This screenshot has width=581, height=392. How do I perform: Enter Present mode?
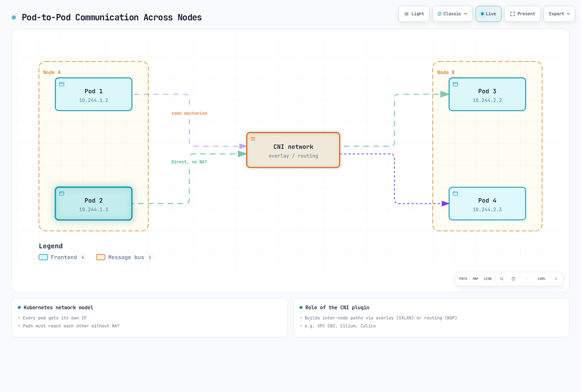(x=523, y=14)
